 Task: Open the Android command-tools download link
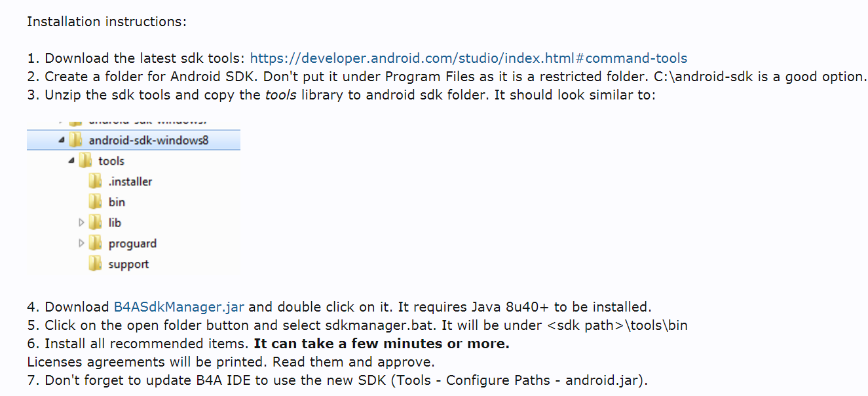pyautogui.click(x=468, y=58)
